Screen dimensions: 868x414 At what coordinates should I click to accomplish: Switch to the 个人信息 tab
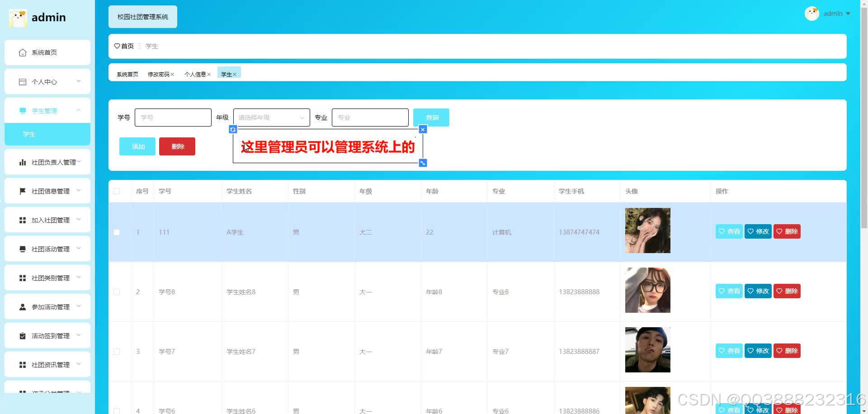(x=195, y=75)
